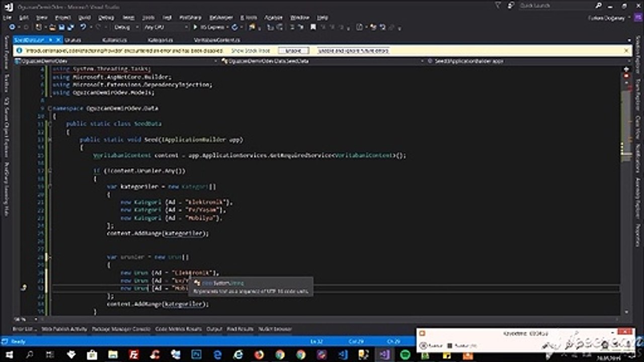The height and width of the screenshot is (362, 644).
Task: Open the Server Explorer side tab
Action: coord(6,53)
